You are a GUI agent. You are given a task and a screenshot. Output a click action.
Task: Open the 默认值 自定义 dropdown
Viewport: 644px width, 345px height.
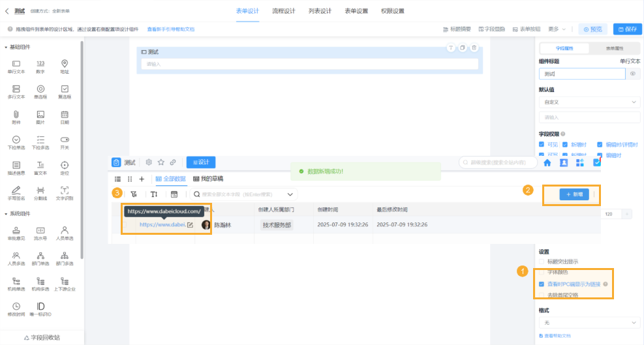click(589, 102)
